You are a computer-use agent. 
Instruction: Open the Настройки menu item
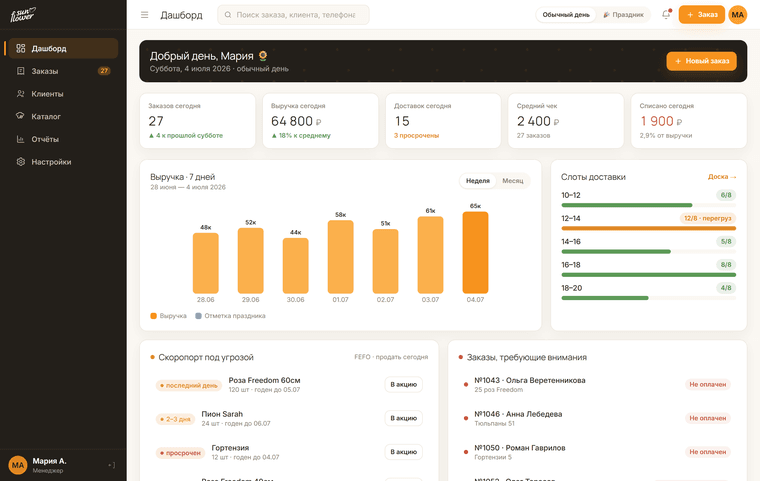pyautogui.click(x=63, y=161)
